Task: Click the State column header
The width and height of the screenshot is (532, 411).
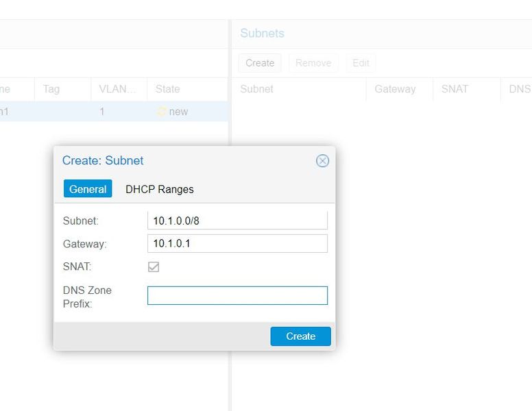Action: (187, 89)
